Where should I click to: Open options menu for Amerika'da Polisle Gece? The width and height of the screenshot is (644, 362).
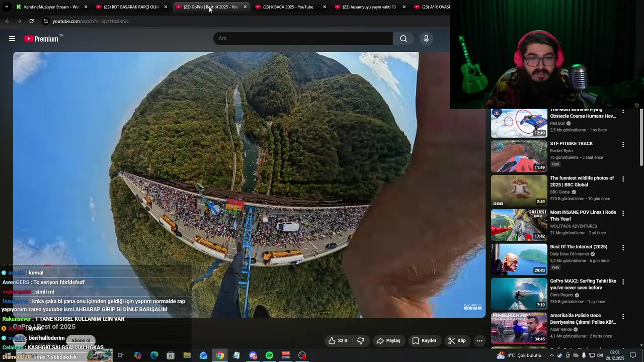[x=623, y=317]
